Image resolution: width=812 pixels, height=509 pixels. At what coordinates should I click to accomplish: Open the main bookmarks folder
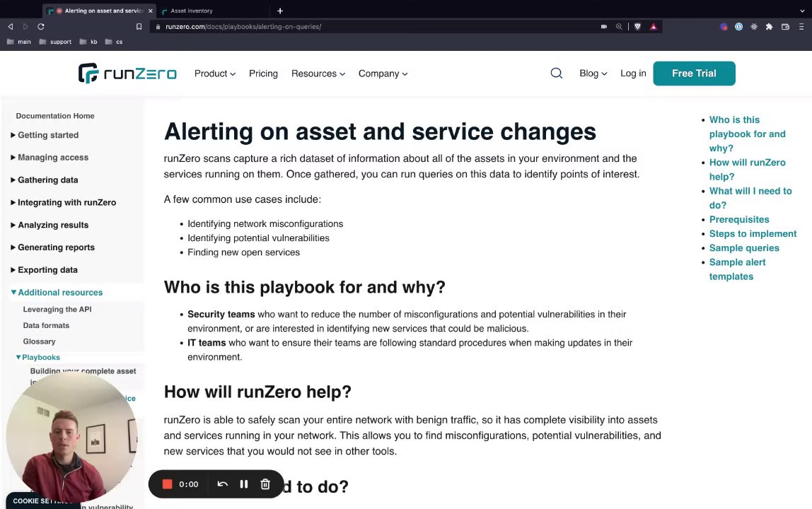pyautogui.click(x=18, y=42)
